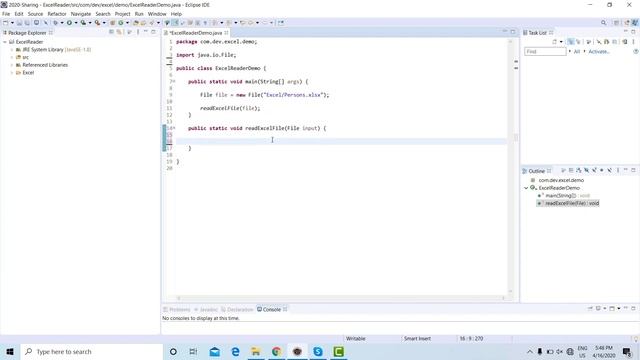The image size is (640, 360).
Task: Click the Find field in Task List
Action: (x=545, y=52)
